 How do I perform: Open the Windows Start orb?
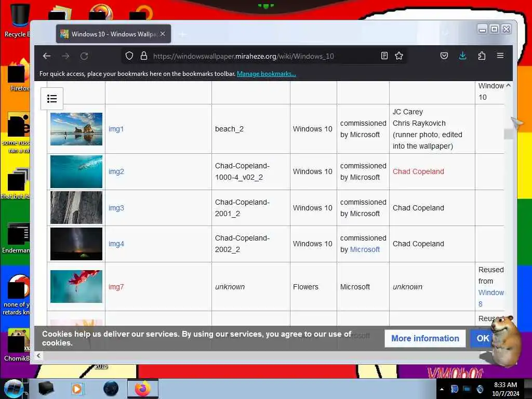[14, 389]
